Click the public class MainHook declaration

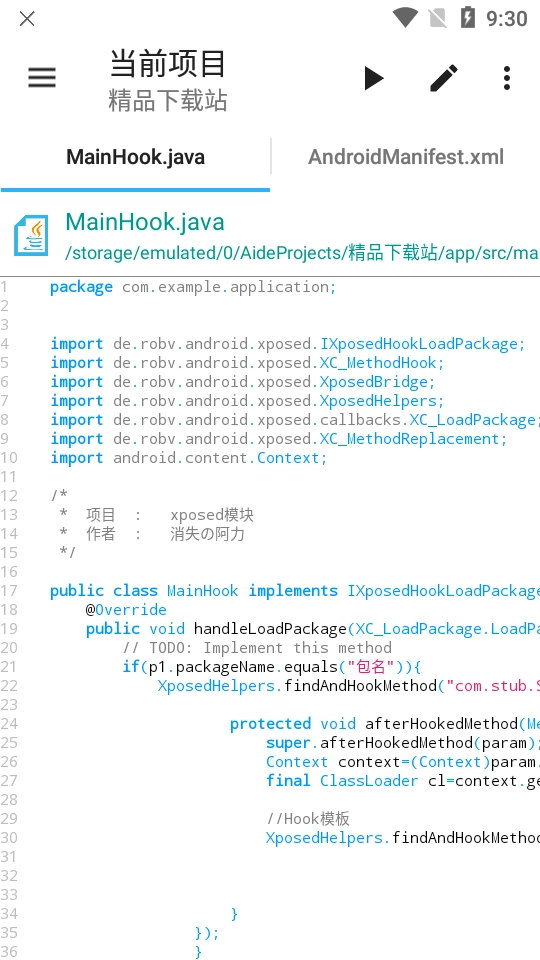click(x=295, y=591)
